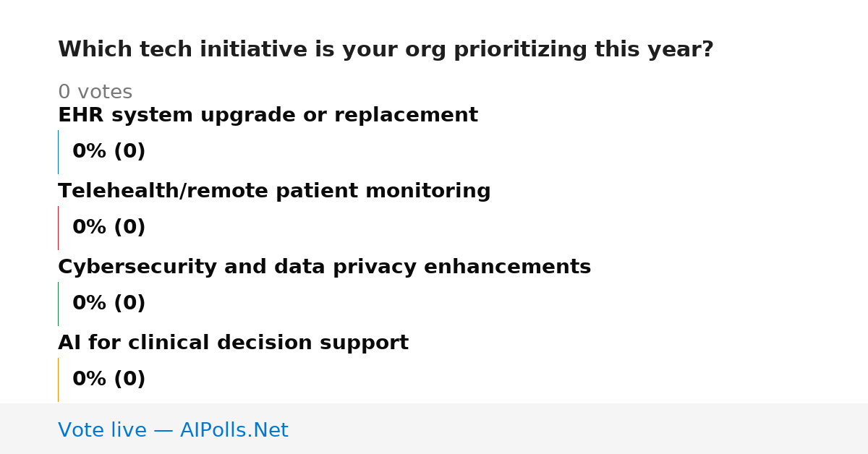Click the Telehealth option's 0% (0) result

point(109,228)
